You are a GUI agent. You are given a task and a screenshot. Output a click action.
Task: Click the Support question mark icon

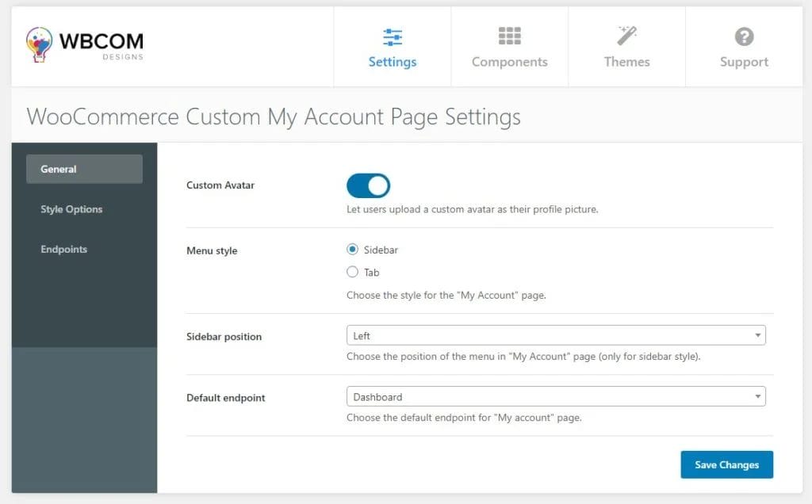[x=743, y=35]
